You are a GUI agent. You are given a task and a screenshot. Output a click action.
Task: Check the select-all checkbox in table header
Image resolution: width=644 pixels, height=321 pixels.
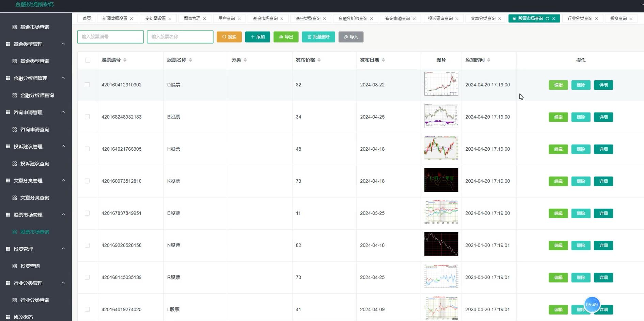[88, 60]
